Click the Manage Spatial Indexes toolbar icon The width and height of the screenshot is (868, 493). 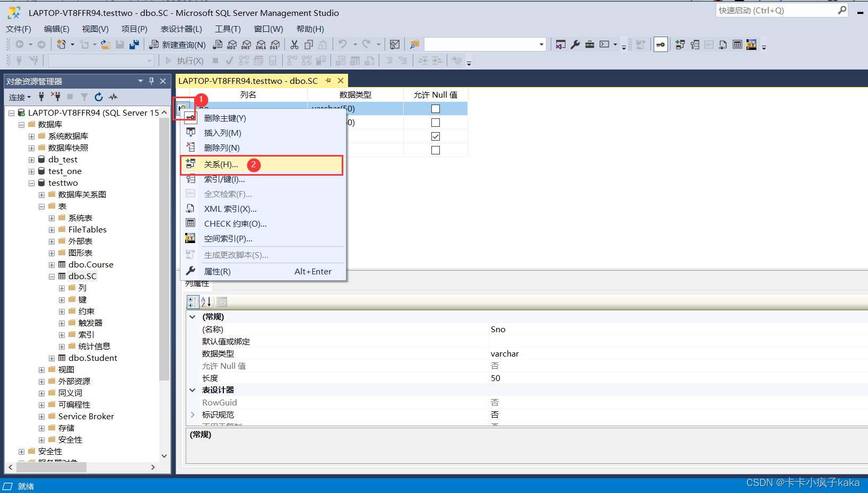click(x=751, y=45)
